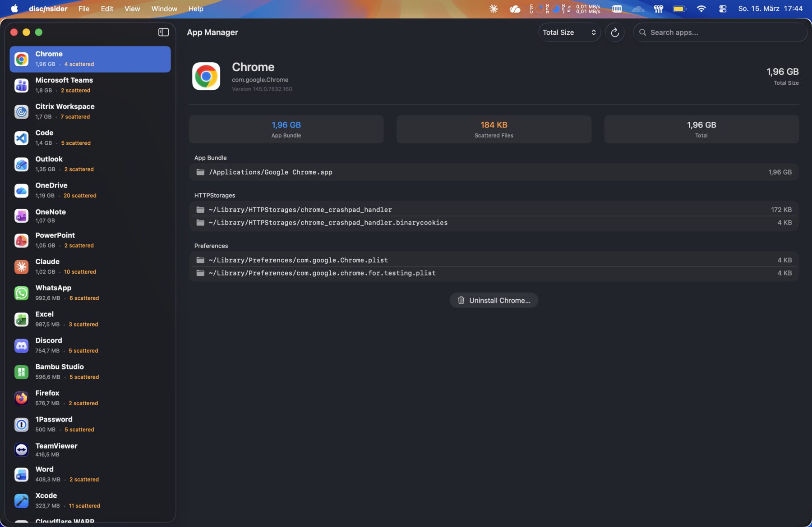Open the File menu
Image resolution: width=812 pixels, height=527 pixels.
click(x=84, y=9)
